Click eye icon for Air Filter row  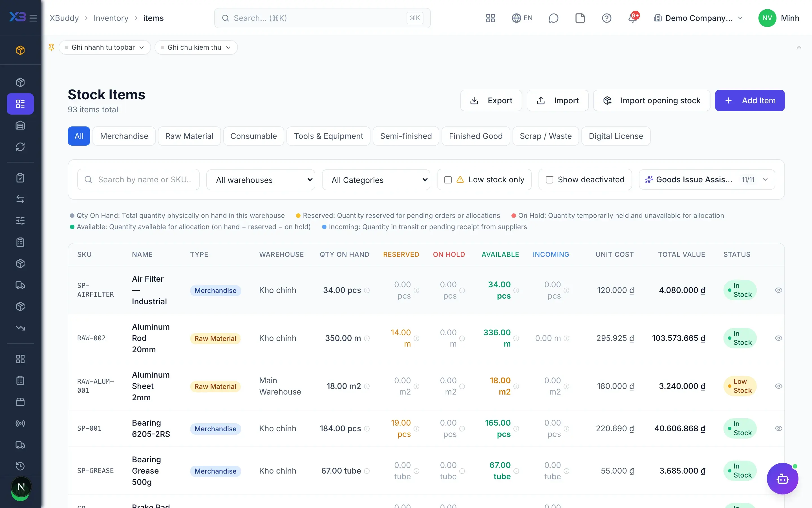pos(778,290)
